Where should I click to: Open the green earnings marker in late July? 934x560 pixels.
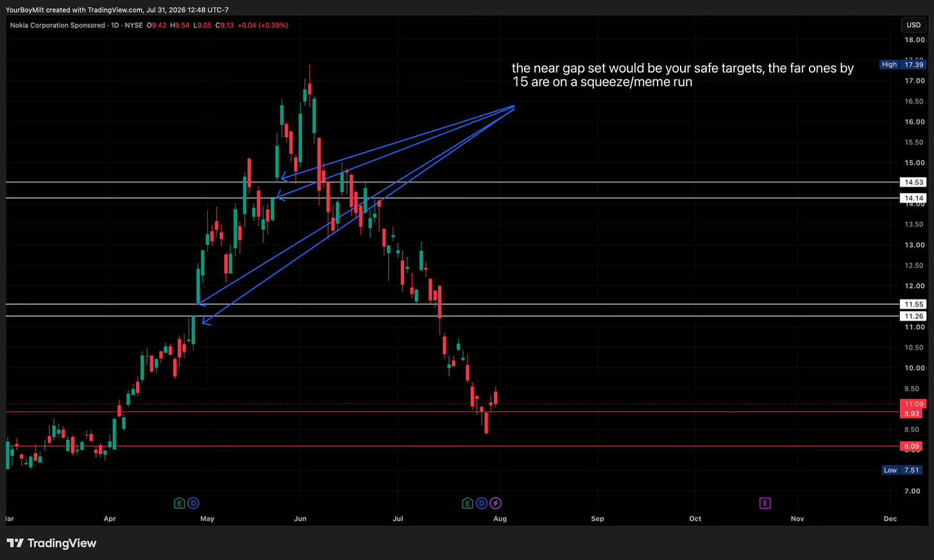(x=467, y=504)
